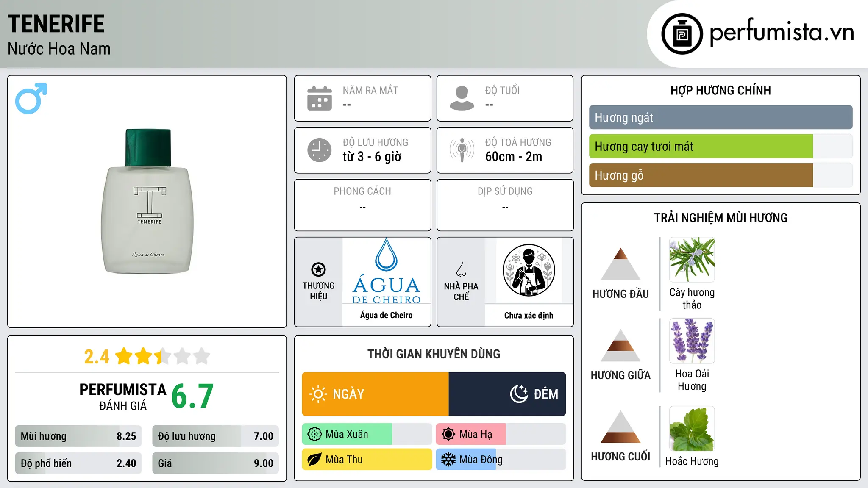Click the HƯƠNG ĐẦU top note label

point(620,294)
